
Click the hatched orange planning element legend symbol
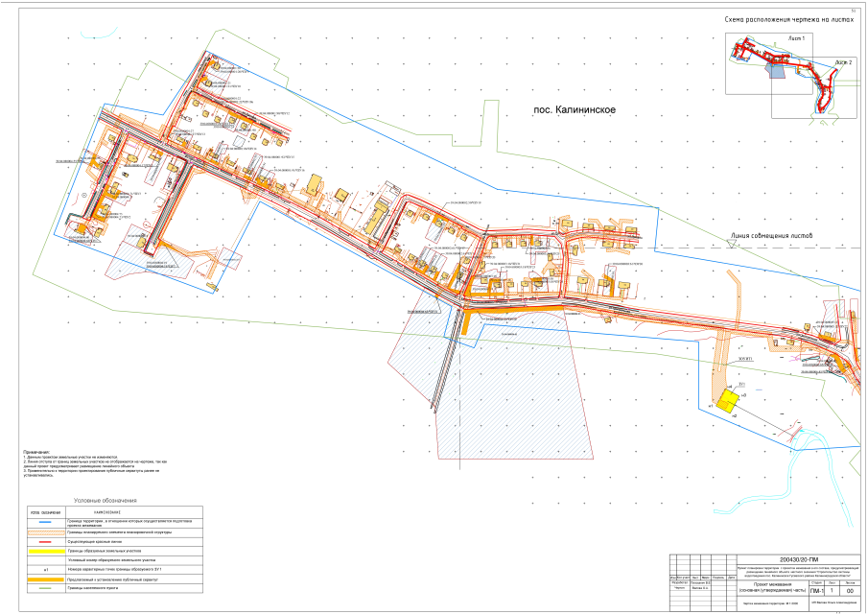pos(44,532)
